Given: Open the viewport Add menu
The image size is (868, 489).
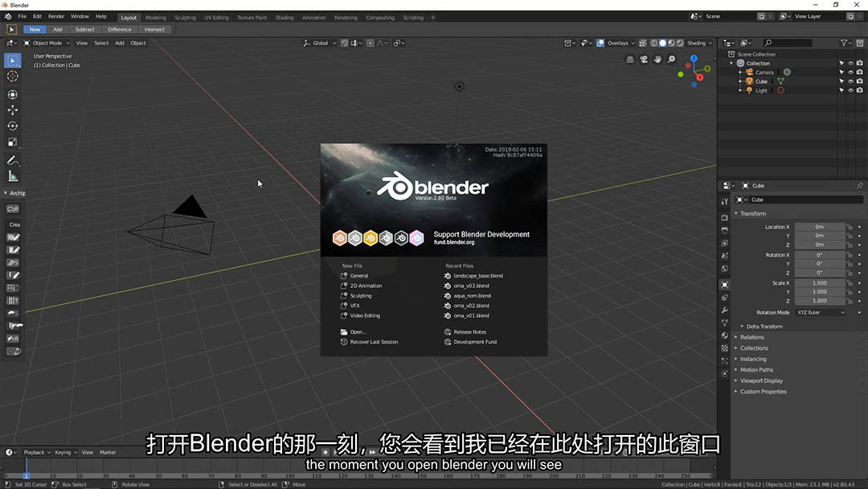Looking at the screenshot, I should [x=120, y=43].
